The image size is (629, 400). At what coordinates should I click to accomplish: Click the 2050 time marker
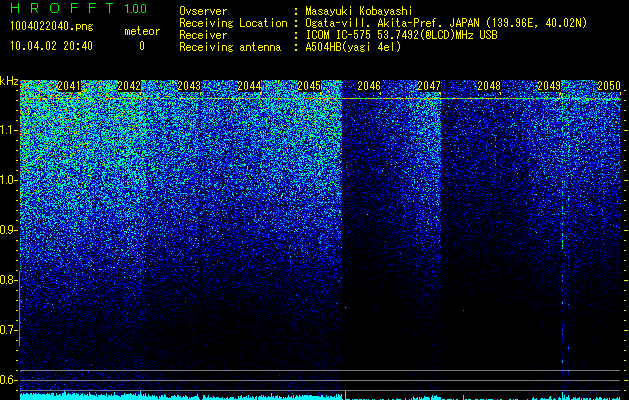(609, 86)
